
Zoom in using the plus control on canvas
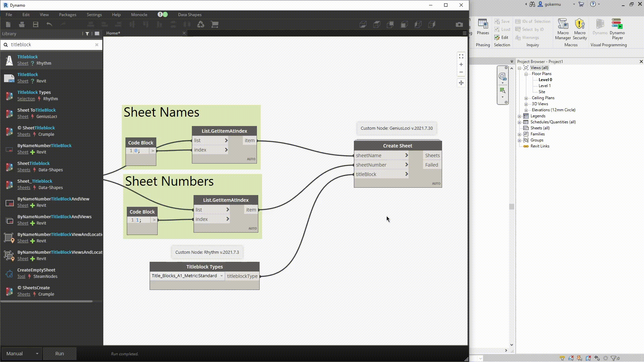click(461, 64)
